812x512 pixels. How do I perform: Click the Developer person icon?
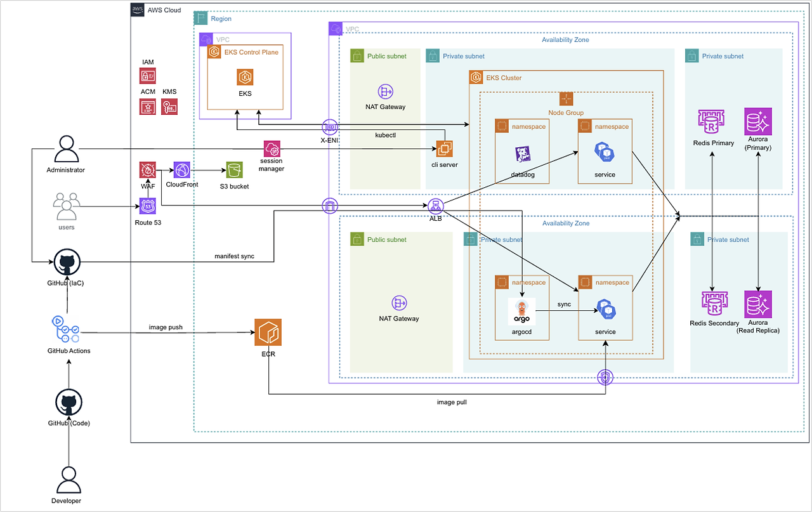click(x=69, y=480)
